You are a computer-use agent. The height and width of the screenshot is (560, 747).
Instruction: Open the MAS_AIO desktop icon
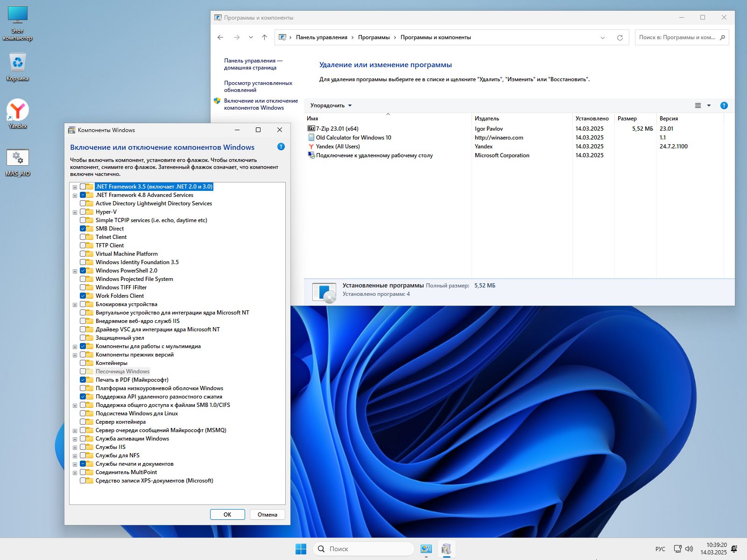(x=18, y=162)
